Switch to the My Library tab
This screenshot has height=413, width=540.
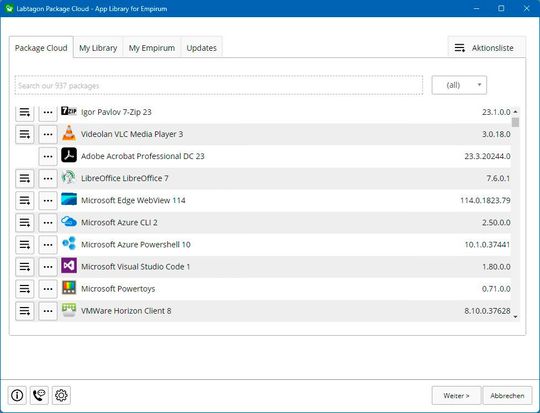coord(98,48)
